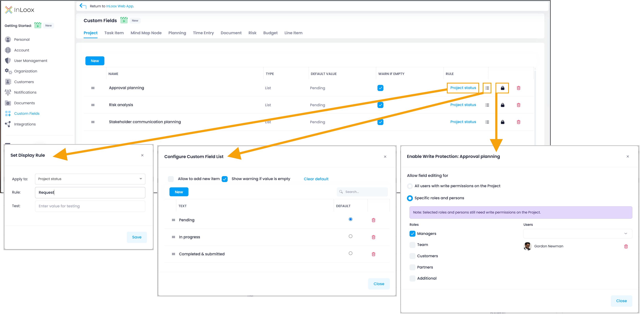This screenshot has width=644, height=316.
Task: Toggle Warn if empty for Approval planning
Action: [x=380, y=88]
